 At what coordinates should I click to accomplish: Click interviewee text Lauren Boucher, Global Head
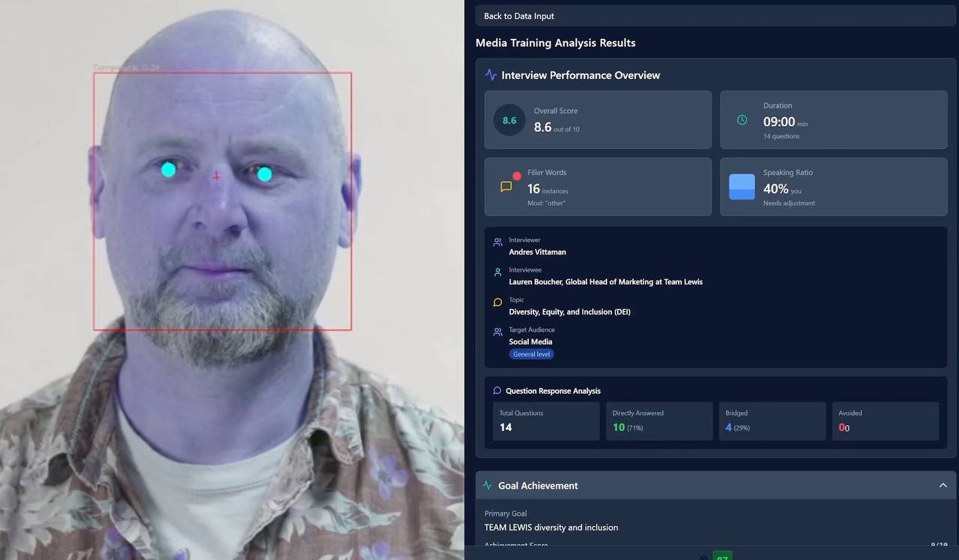tap(605, 282)
